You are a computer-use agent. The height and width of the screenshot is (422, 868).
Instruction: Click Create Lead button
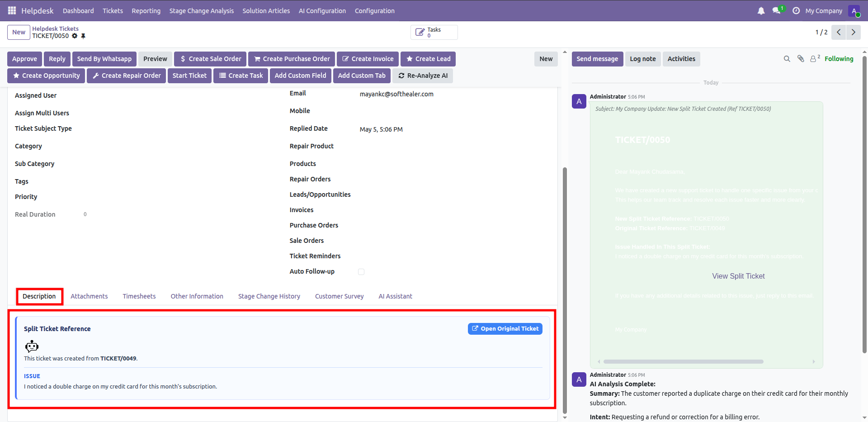tap(428, 59)
